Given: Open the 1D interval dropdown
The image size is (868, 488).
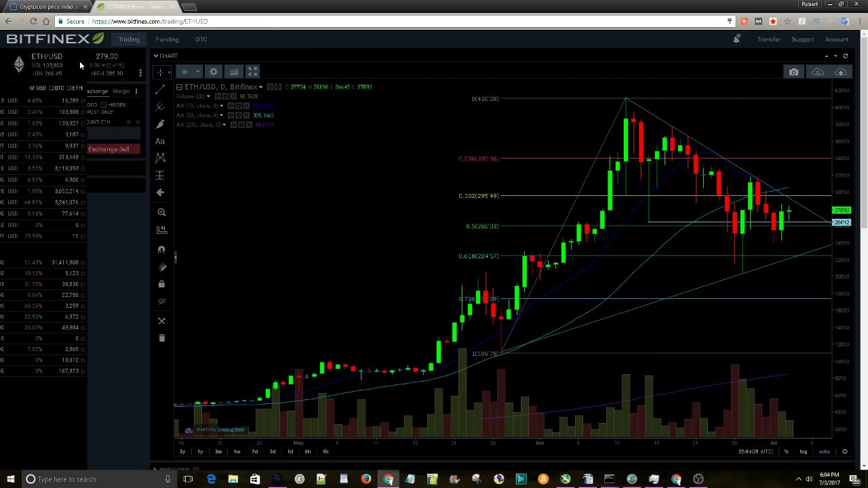Looking at the screenshot, I should (x=189, y=72).
